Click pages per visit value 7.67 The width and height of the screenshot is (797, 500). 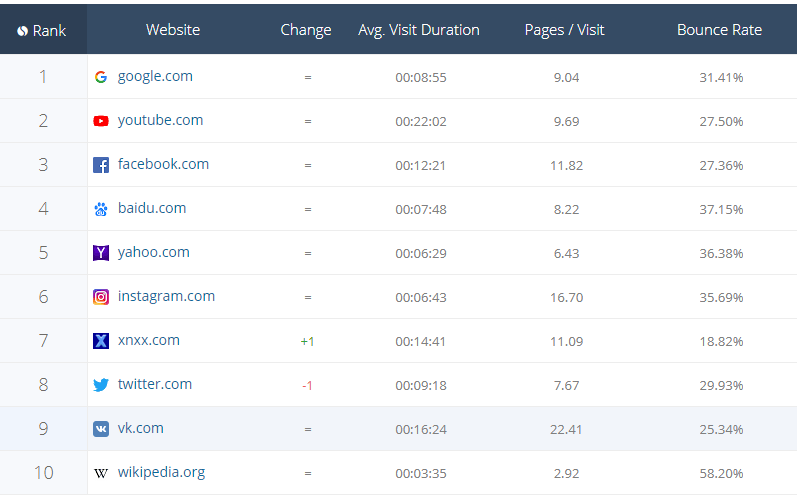click(x=566, y=386)
